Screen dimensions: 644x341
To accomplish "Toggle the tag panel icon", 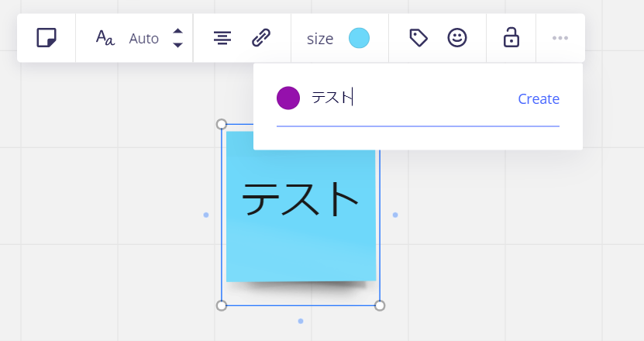I will coord(418,38).
